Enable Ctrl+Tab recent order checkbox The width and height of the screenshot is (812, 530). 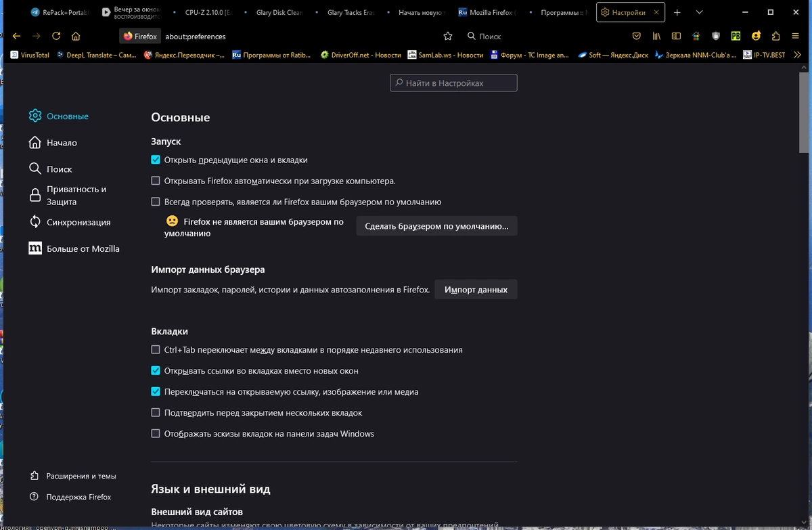156,350
